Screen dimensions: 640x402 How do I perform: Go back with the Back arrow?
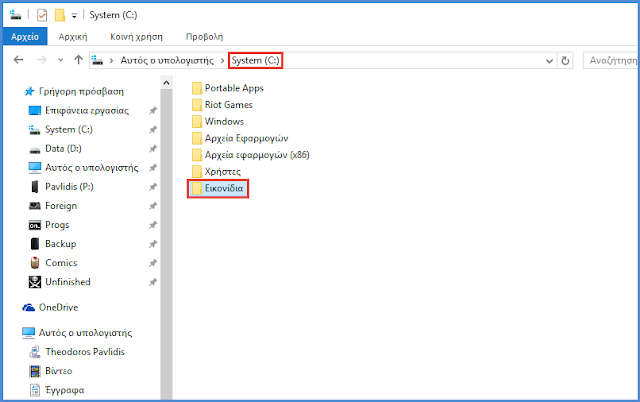[x=19, y=61]
